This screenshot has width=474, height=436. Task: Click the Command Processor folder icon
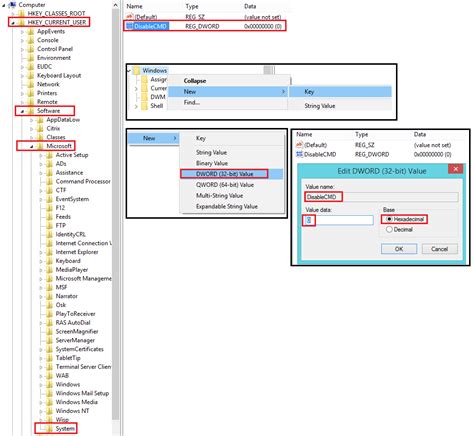click(x=49, y=181)
